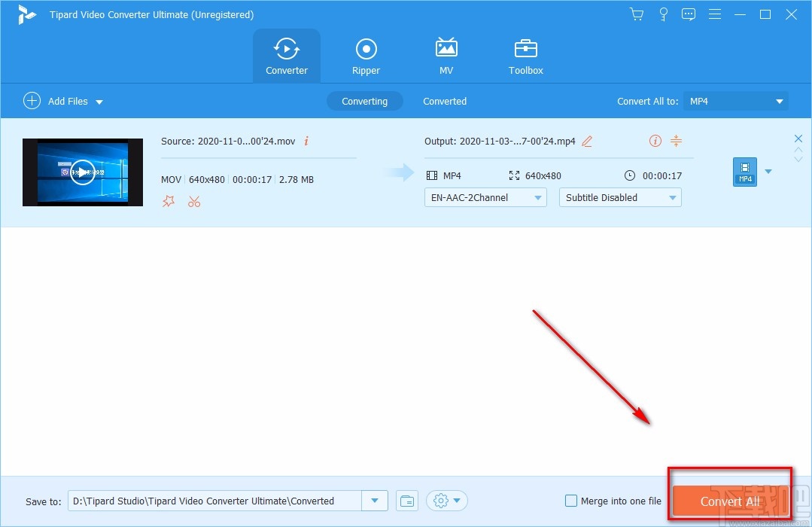Click the info circle beside the output filename

[x=655, y=141]
